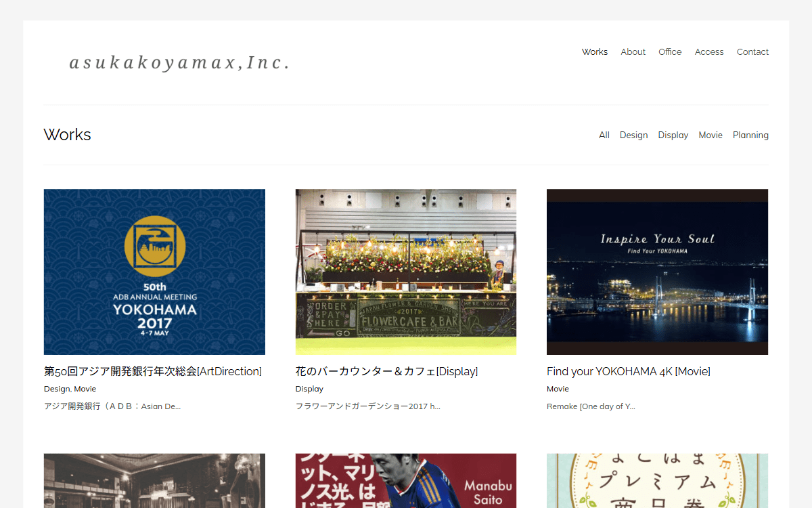Viewport: 812px width, 508px height.
Task: Click the フラワーアンドガーデンショー2017 excerpt text
Action: click(x=368, y=406)
